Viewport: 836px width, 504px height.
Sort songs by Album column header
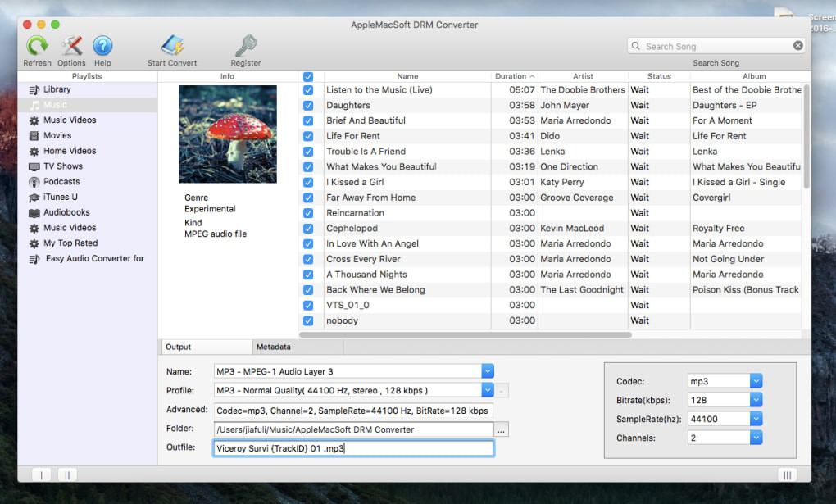754,76
